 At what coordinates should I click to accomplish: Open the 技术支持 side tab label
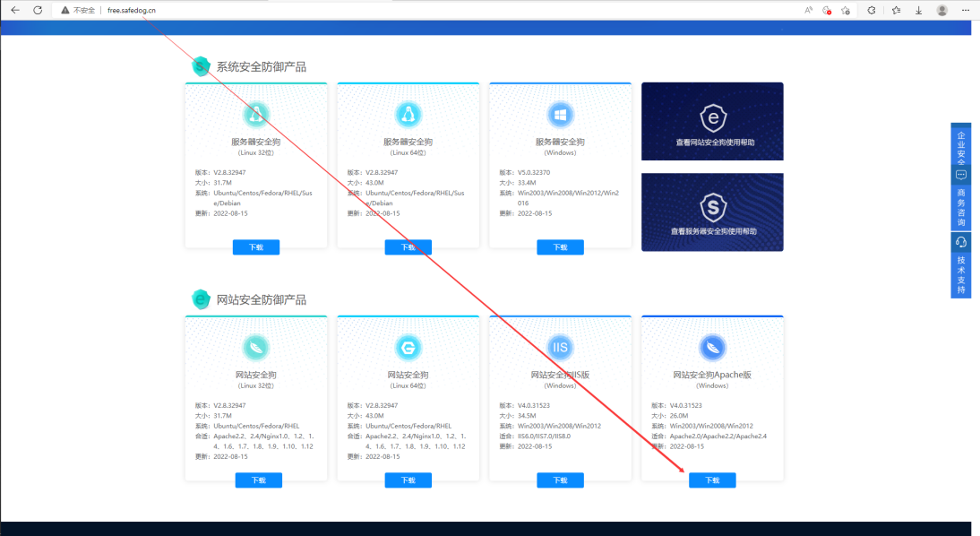tap(961, 275)
